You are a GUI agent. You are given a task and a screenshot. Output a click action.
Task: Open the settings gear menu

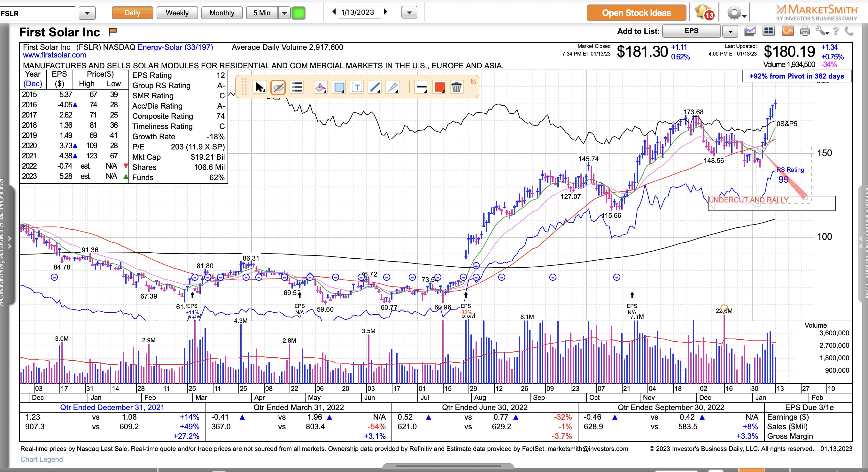pos(736,13)
